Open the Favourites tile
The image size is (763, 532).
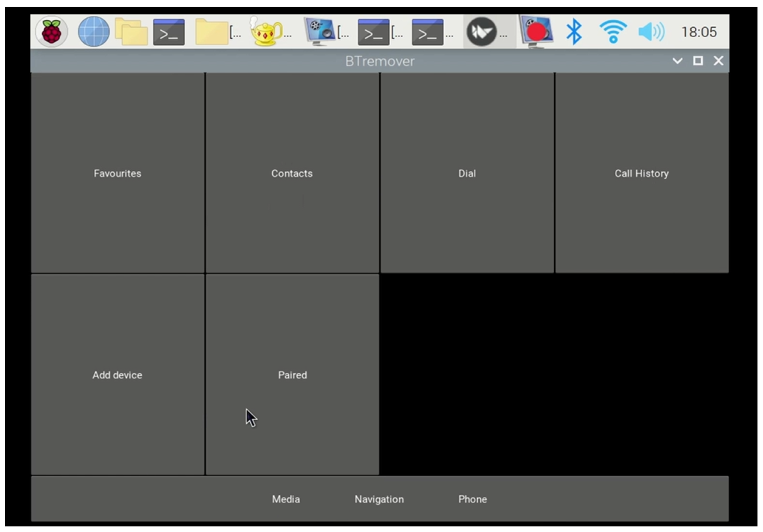click(x=117, y=173)
